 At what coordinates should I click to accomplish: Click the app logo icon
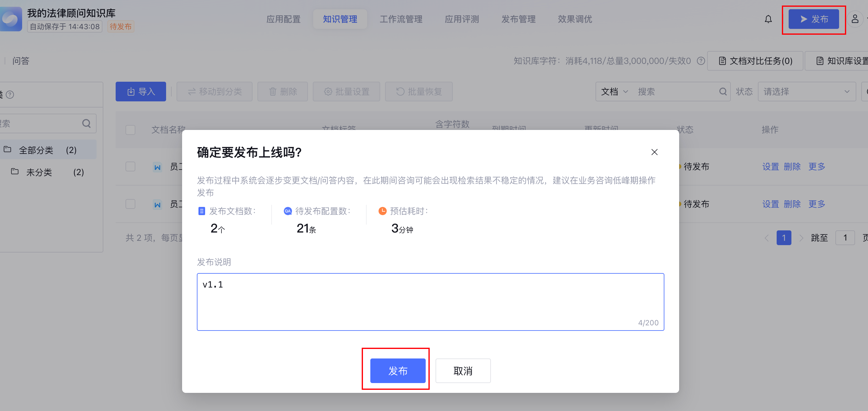tap(11, 19)
